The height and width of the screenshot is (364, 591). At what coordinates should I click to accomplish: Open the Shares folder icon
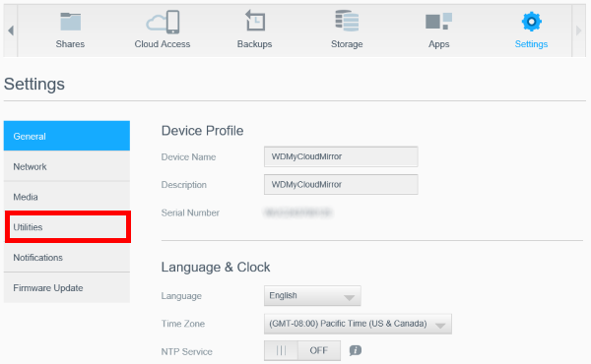pos(71,22)
